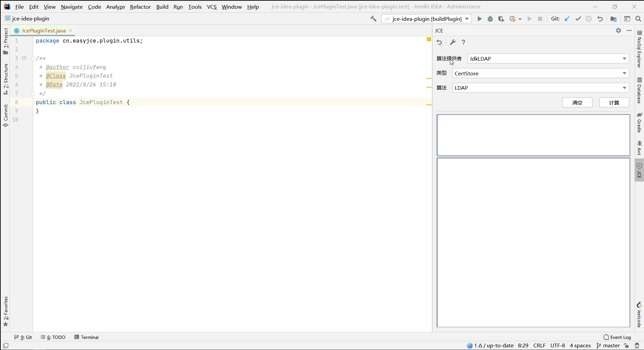The image size is (644, 350).
Task: Click the Search Everywhere magnifier
Action: tap(638, 19)
